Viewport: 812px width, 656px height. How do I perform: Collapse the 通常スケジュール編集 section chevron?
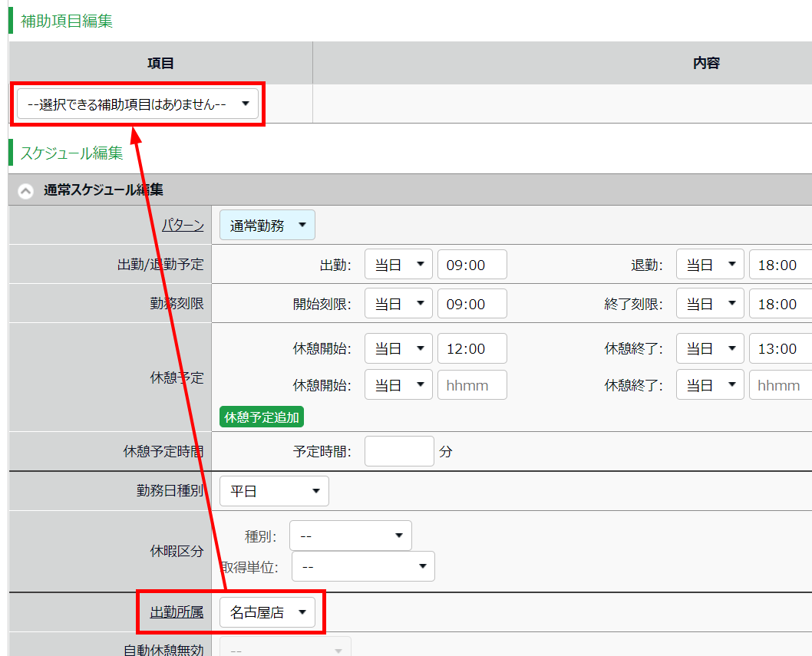(25, 191)
